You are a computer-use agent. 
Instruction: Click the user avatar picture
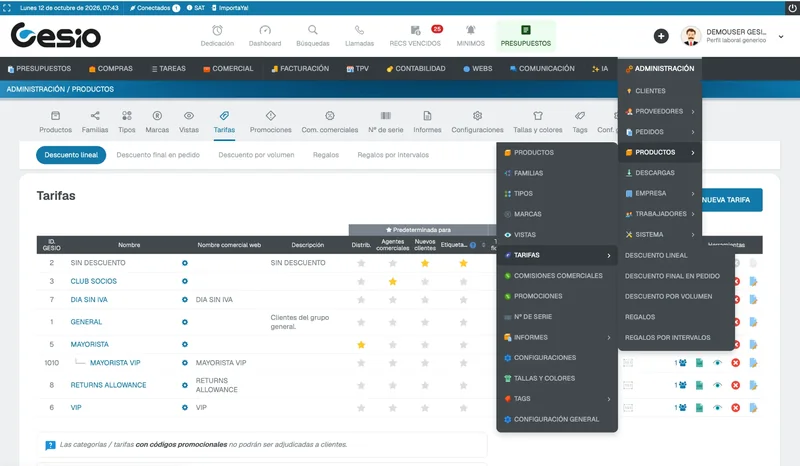pos(691,36)
